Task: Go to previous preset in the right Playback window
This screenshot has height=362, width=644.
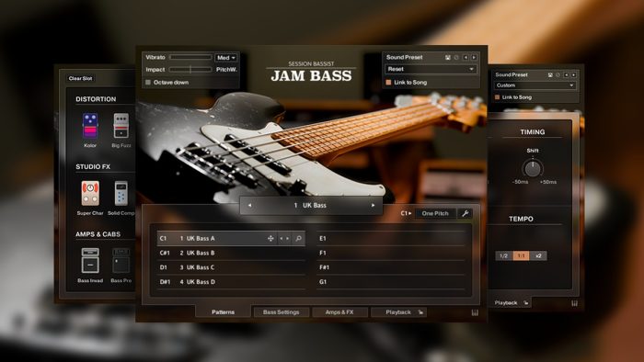Action: (x=566, y=74)
